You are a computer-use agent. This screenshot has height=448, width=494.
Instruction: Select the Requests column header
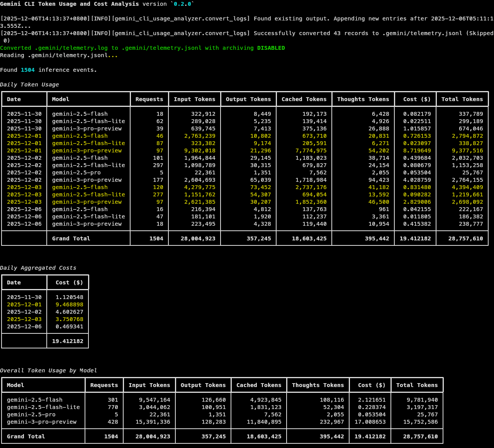[149, 99]
